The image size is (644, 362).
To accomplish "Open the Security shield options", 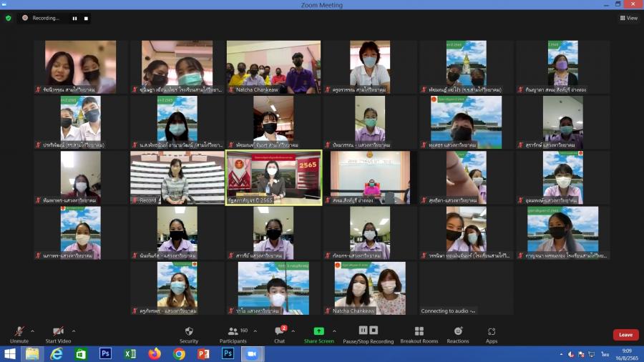I will click(x=189, y=333).
